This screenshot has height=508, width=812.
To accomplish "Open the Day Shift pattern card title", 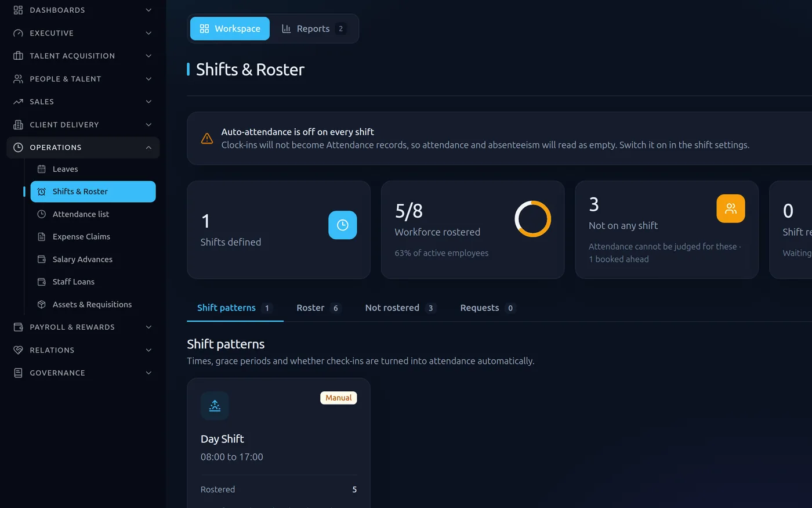I will 222,439.
